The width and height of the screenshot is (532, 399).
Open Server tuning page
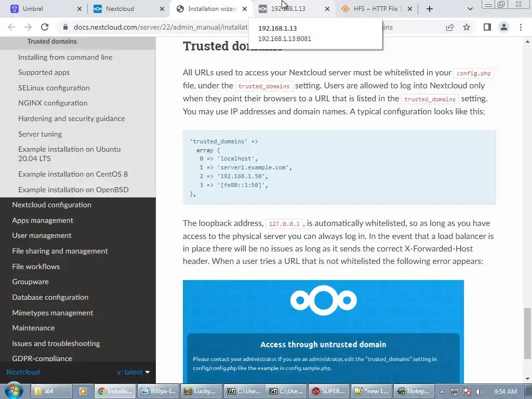(40, 134)
